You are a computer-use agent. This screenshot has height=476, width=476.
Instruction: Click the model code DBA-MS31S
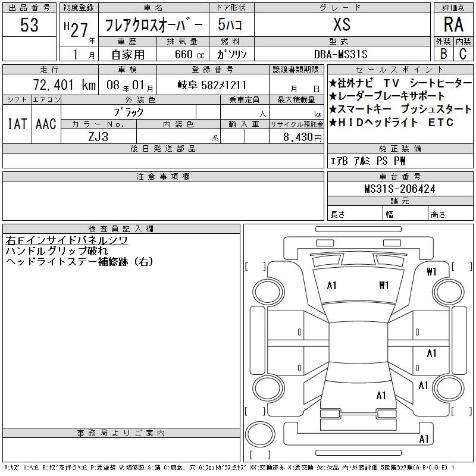(342, 54)
